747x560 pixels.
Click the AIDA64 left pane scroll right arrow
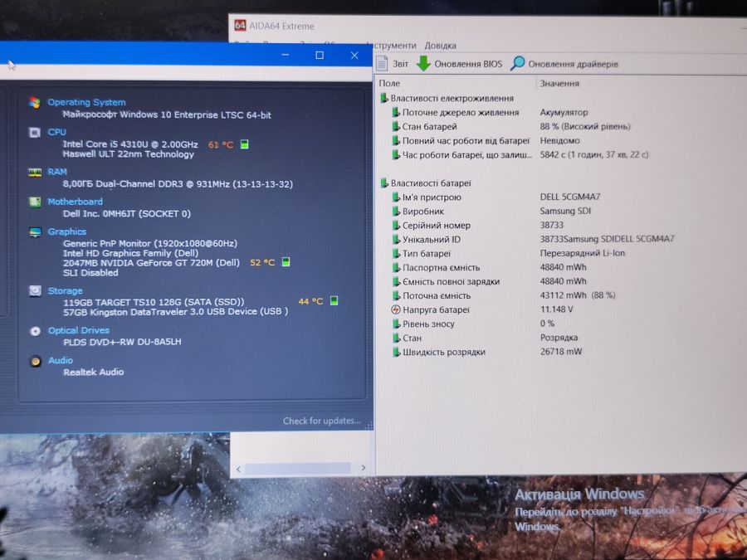(364, 468)
